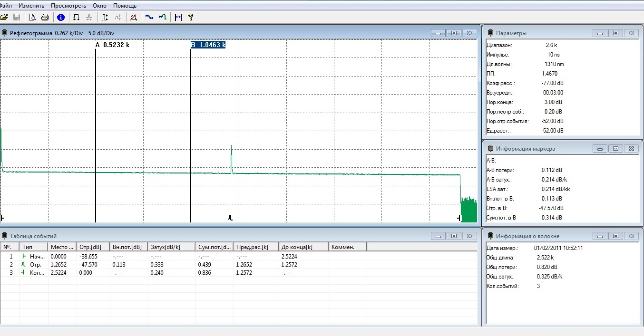The width and height of the screenshot is (644, 336).
Task: Click the blue info icon
Action: (x=60, y=18)
